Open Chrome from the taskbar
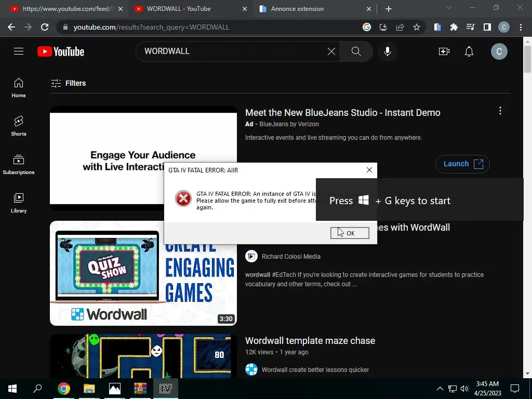This screenshot has width=532, height=399. (x=63, y=389)
